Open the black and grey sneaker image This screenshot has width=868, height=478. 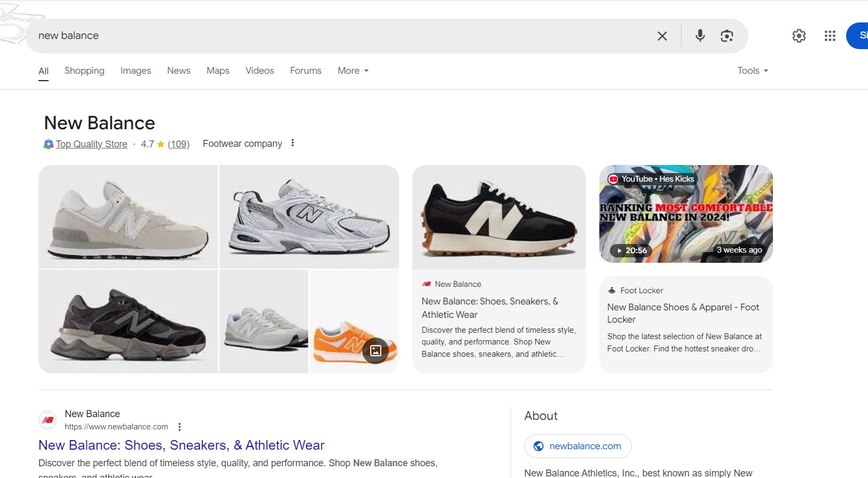[x=128, y=322]
